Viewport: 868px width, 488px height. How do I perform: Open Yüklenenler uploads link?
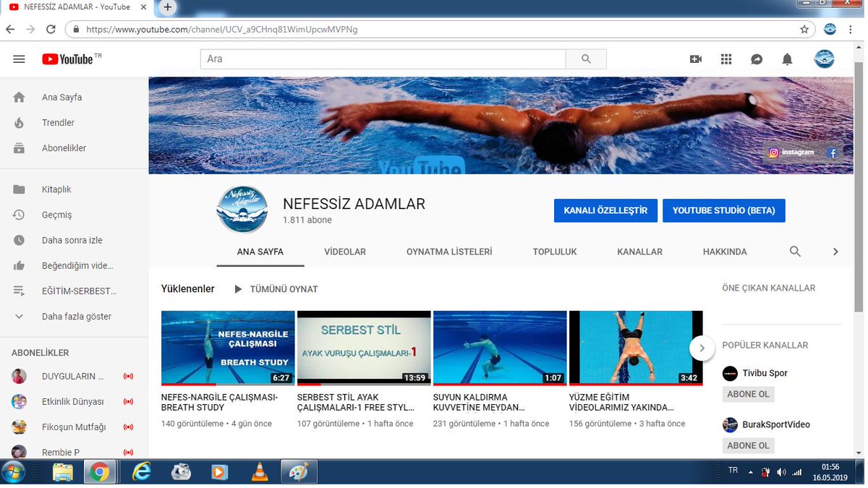pos(188,288)
